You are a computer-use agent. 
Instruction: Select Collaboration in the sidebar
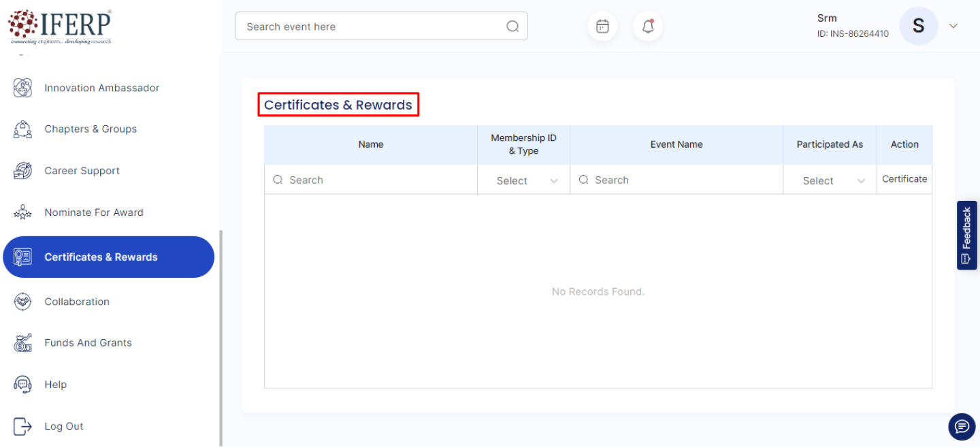coord(77,302)
